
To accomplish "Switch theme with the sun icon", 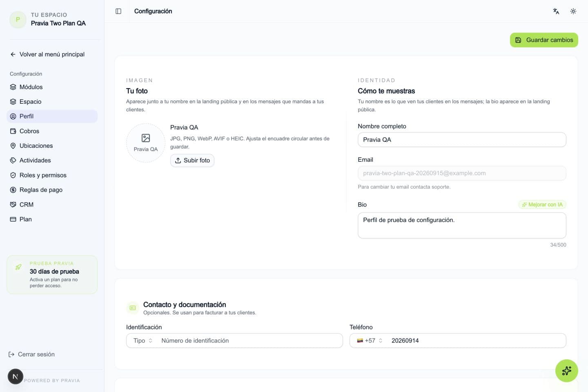I will point(573,11).
